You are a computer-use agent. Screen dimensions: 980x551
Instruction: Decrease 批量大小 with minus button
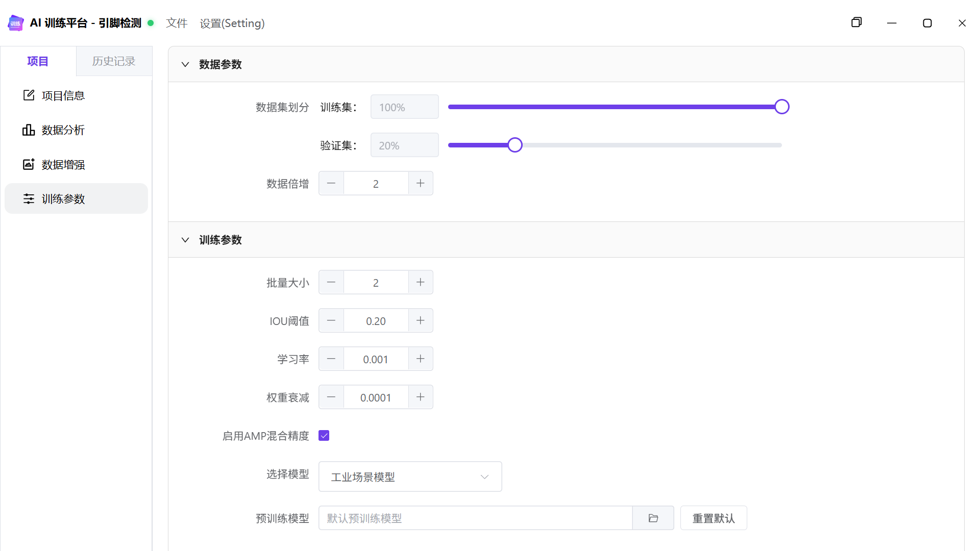tap(331, 282)
